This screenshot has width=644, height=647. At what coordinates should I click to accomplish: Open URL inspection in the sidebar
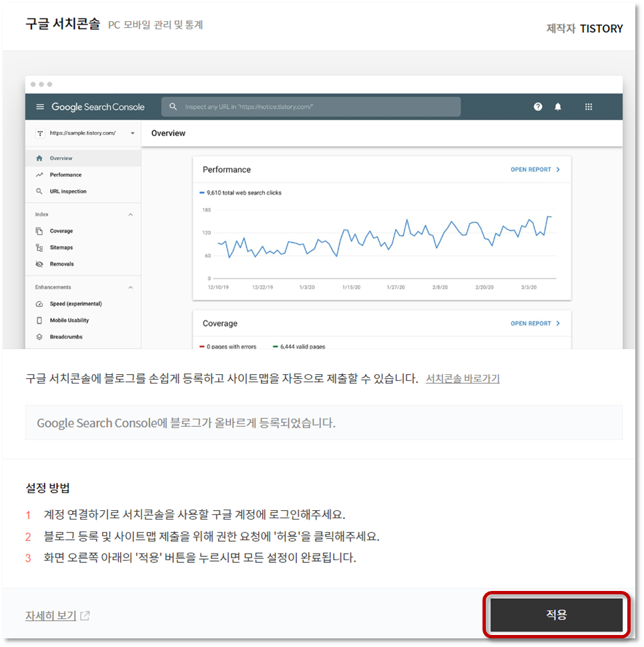point(83,191)
